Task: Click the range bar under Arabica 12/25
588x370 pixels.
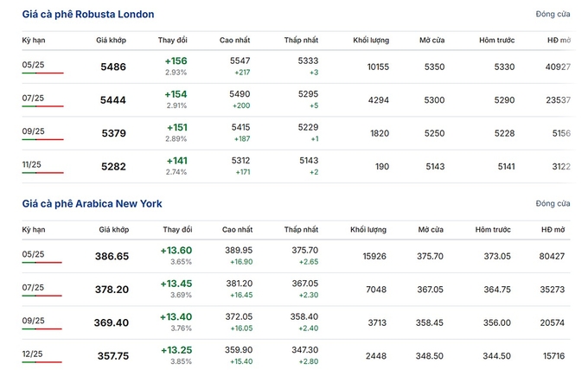Action: (42, 362)
